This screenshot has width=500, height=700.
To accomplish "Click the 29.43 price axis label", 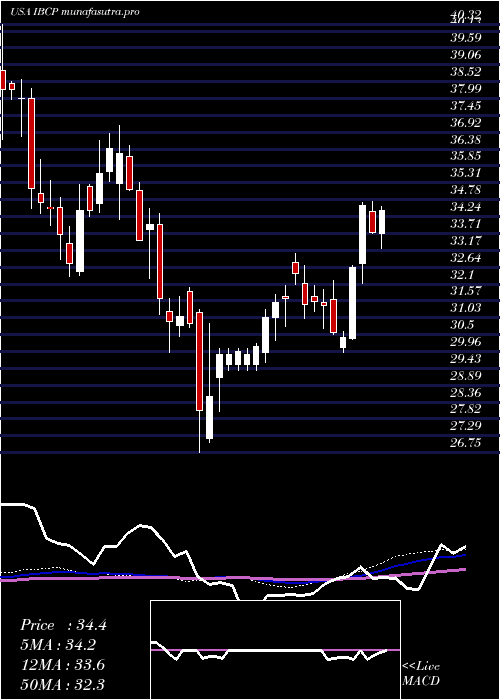I will coord(466,359).
